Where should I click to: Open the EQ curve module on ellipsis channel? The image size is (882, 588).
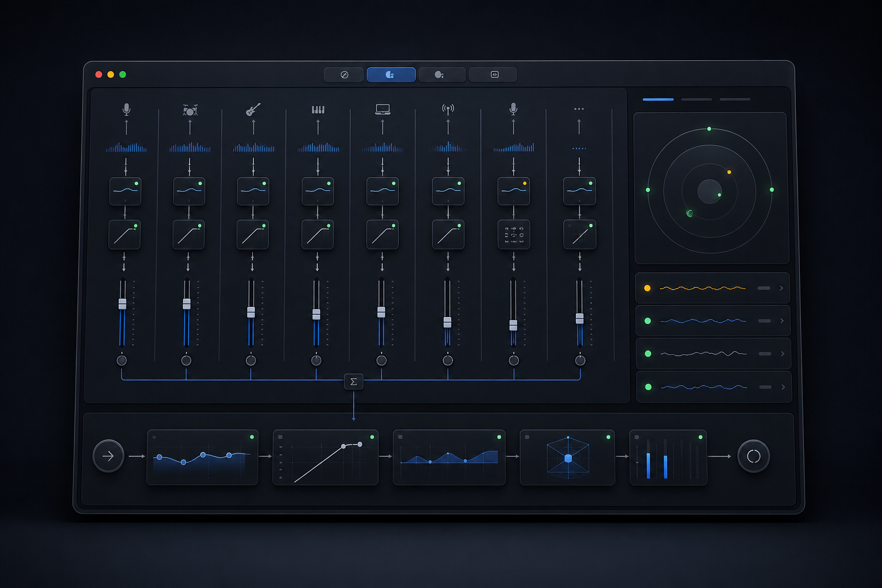579,191
